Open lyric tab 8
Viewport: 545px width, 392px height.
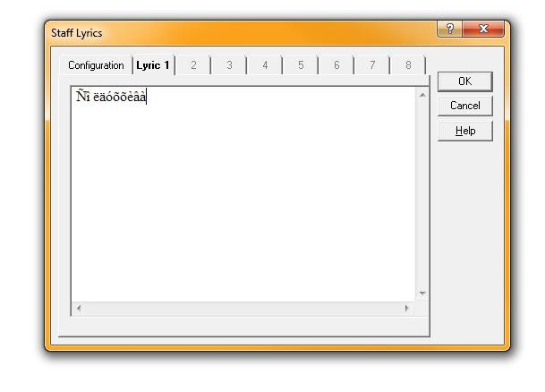click(x=408, y=65)
